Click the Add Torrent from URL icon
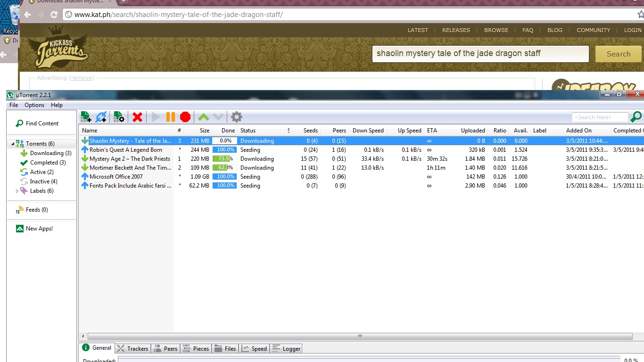 coord(101,117)
